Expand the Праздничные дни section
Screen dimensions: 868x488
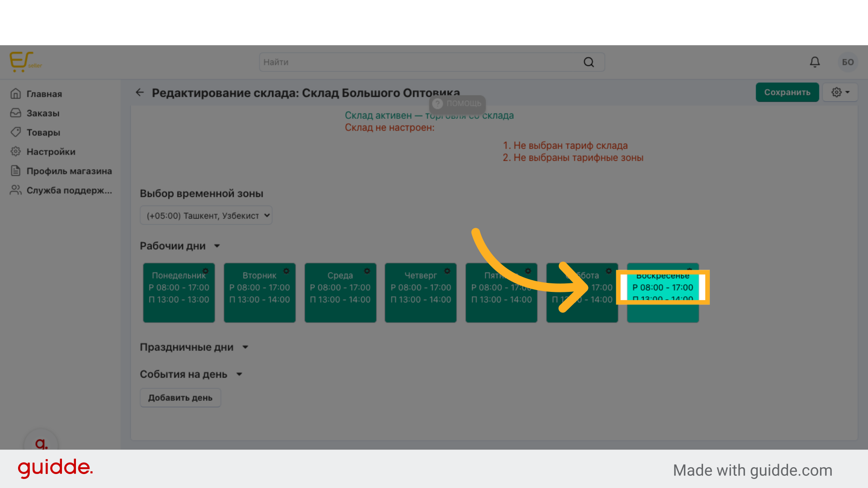[x=245, y=347]
